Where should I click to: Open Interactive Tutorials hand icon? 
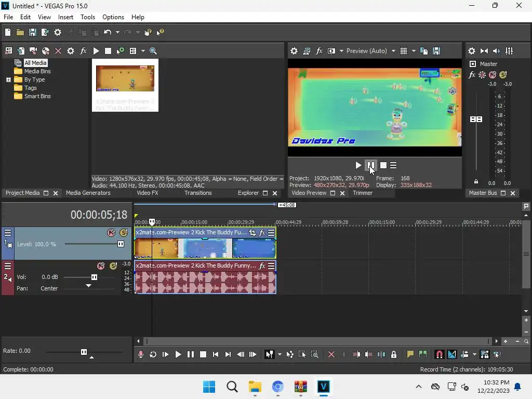[x=148, y=32]
